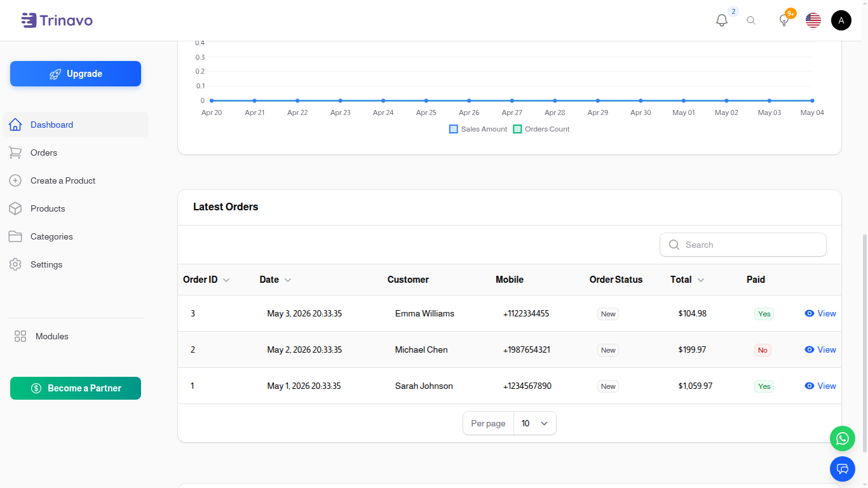Click the page vertical scrollbar
The height and width of the screenshot is (488, 868).
tap(864, 343)
